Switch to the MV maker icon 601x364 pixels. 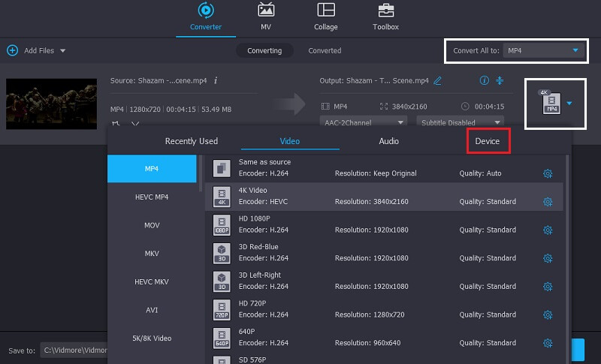coord(266,11)
